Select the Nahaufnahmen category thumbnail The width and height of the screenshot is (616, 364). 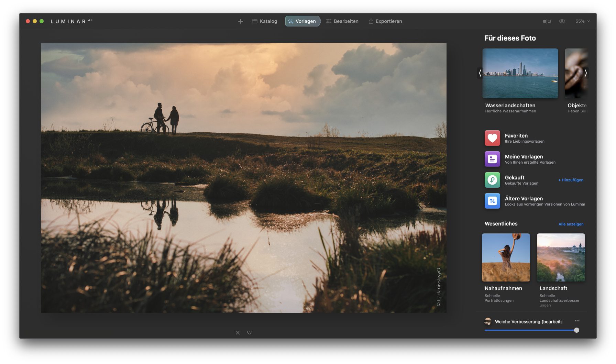pos(506,257)
